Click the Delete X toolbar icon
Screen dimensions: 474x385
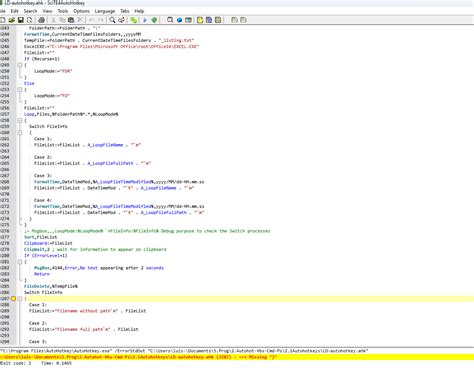pos(80,20)
